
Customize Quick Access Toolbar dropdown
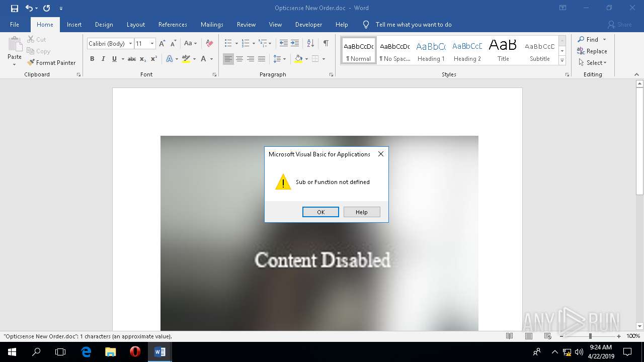pos(61,8)
